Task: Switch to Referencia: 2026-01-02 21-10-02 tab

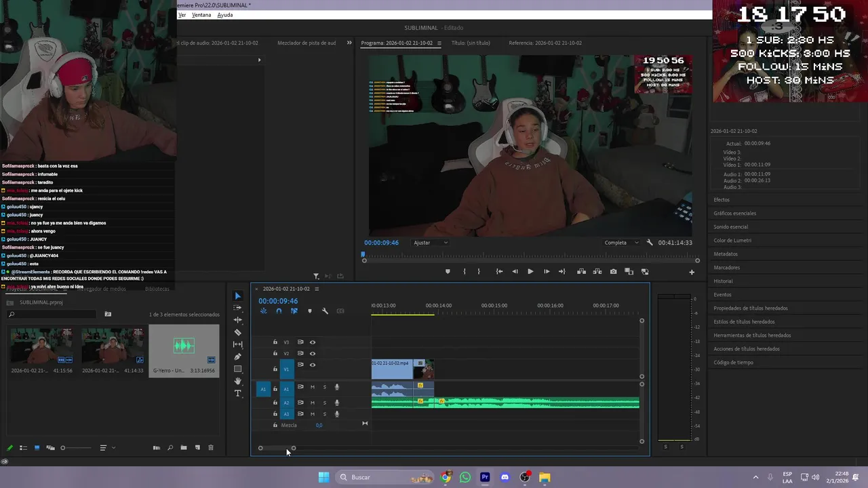Action: pos(545,43)
